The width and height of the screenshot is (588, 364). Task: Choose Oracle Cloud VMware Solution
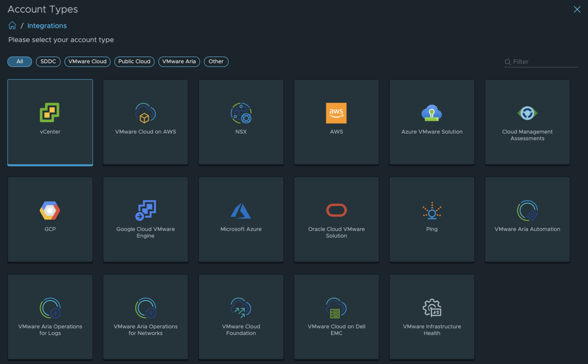336,219
